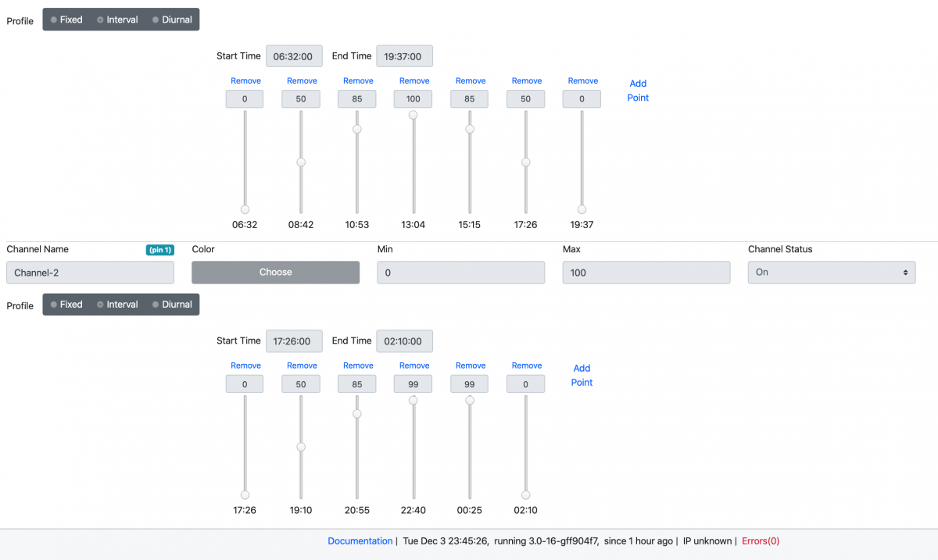
Task: Choose Interval profile for Channel-2
Action: point(117,305)
